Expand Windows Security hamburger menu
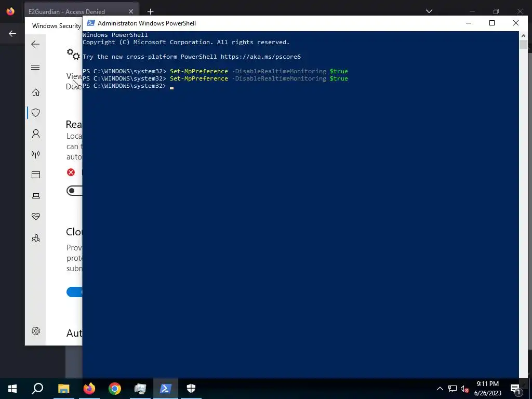Viewport: 532px width, 399px height. [x=35, y=67]
